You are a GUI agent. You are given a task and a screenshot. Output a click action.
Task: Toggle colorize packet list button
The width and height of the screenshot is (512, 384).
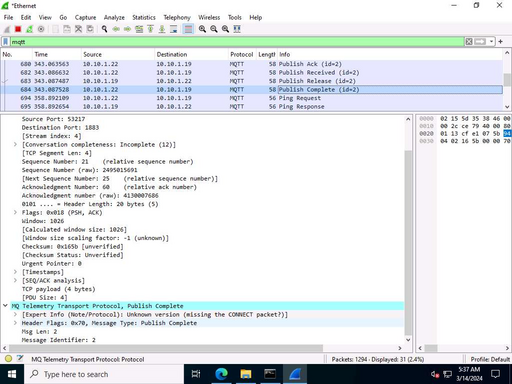188,29
